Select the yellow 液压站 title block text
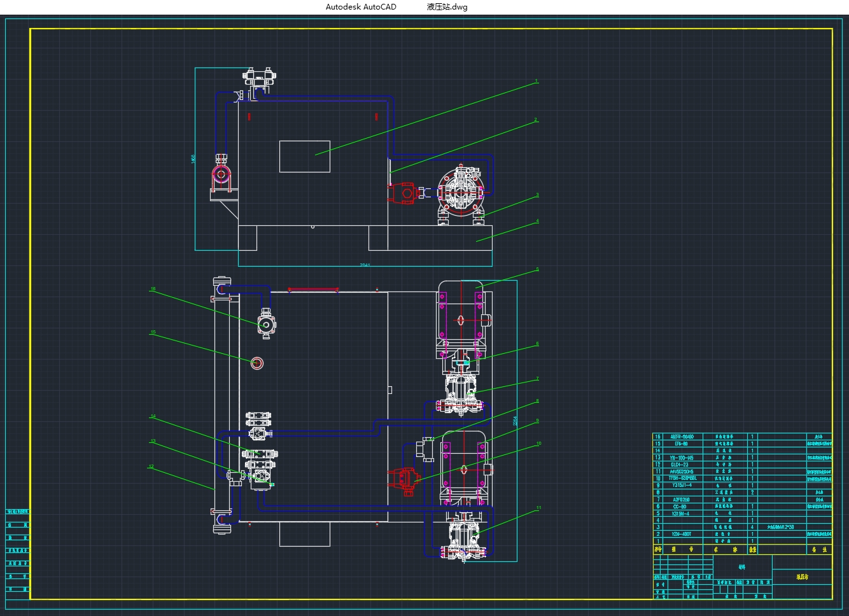849x616 pixels. click(x=802, y=577)
